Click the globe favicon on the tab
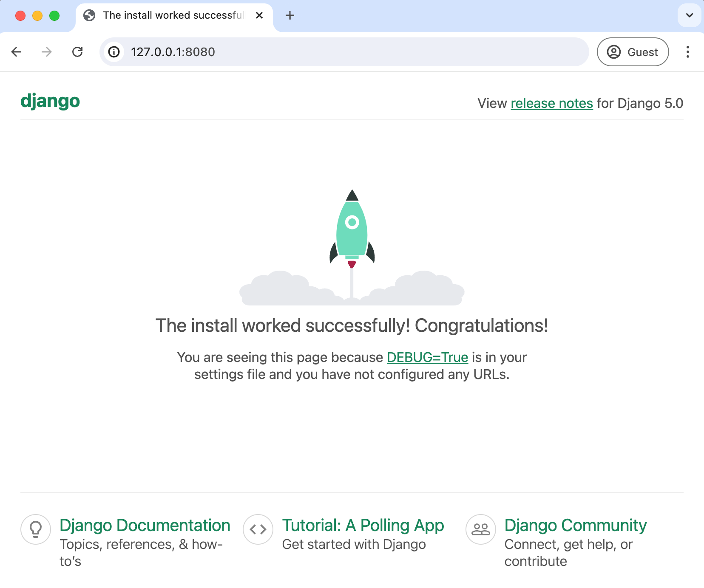The width and height of the screenshot is (704, 588). point(89,16)
